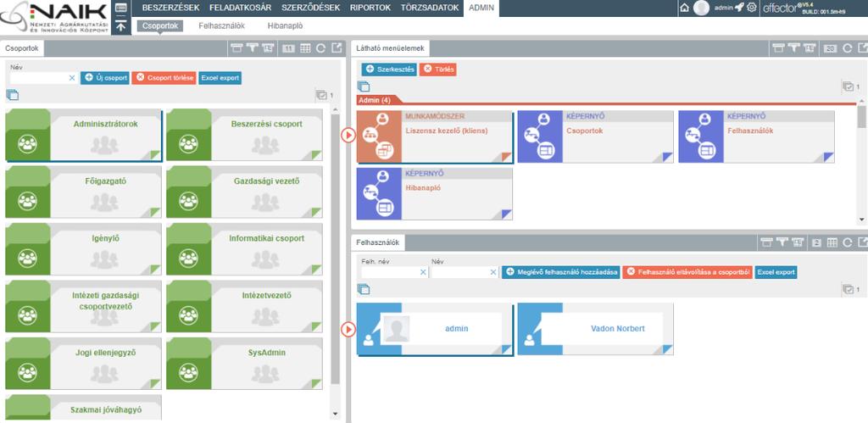Clear the Felh. név filter field
The width and height of the screenshot is (868, 423).
pos(424,272)
